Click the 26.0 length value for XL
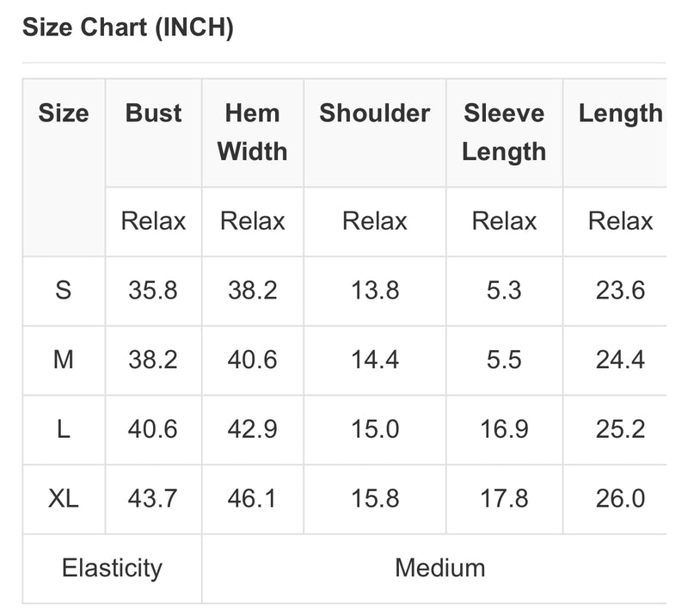This screenshot has width=688, height=616. pos(620,498)
